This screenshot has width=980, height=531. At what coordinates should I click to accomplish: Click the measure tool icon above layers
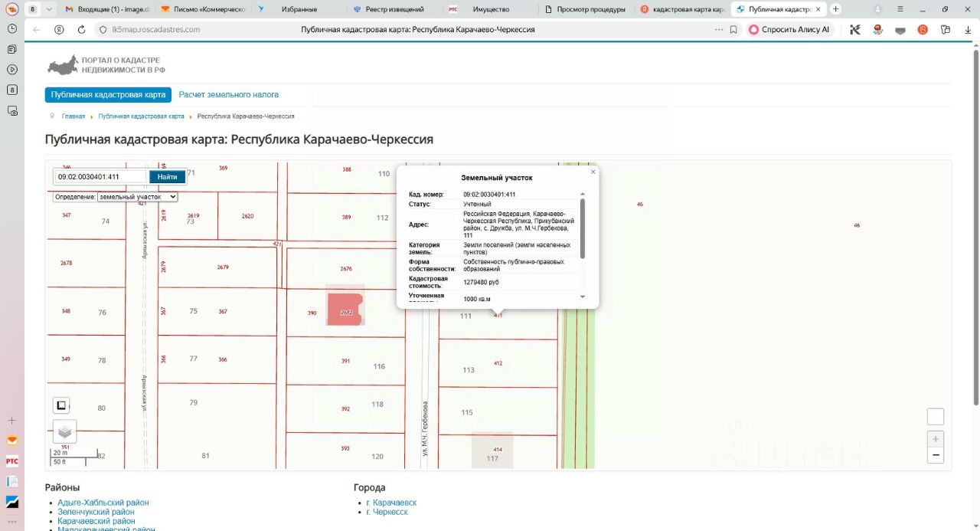point(61,405)
